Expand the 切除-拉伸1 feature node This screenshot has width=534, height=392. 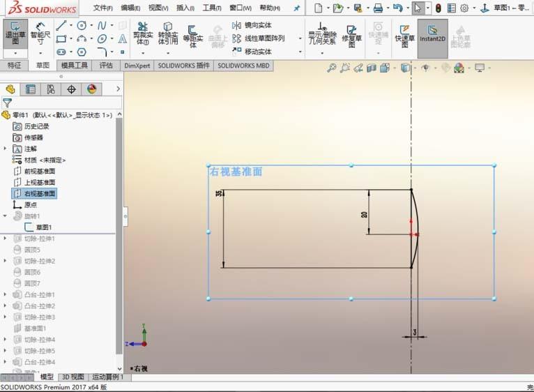tap(5, 239)
